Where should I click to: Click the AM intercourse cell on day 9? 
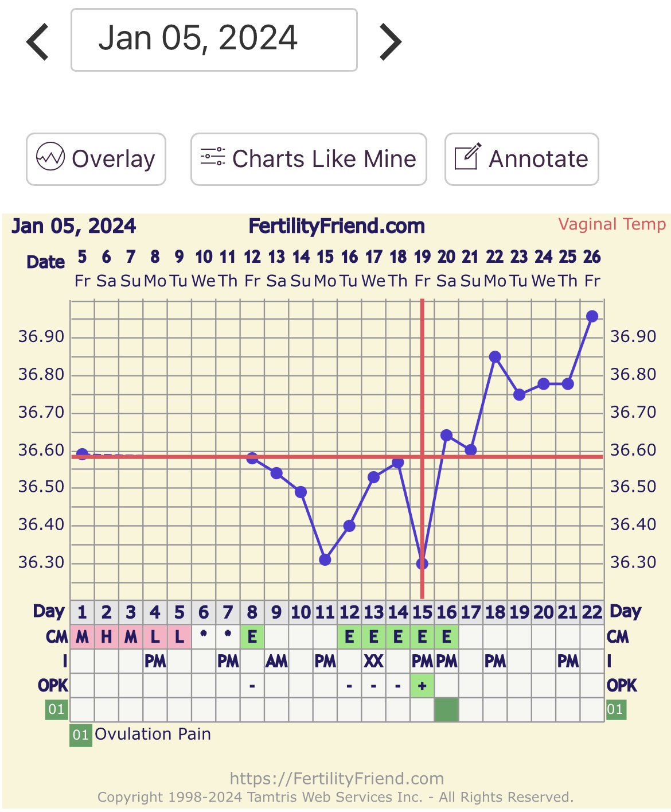click(276, 662)
